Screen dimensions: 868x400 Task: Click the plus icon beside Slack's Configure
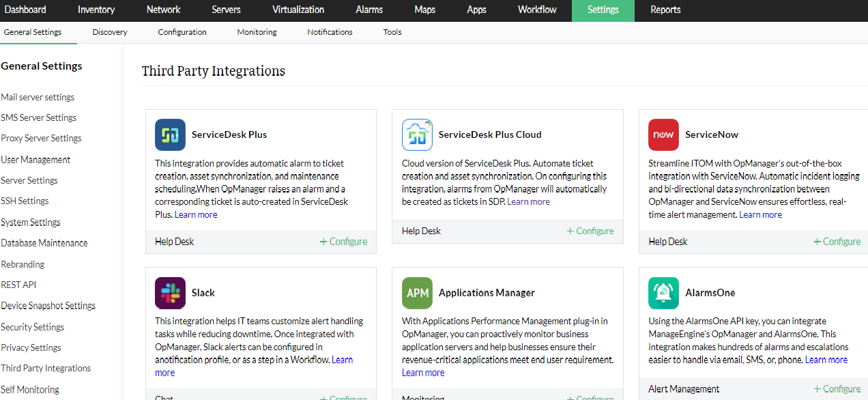pos(323,397)
